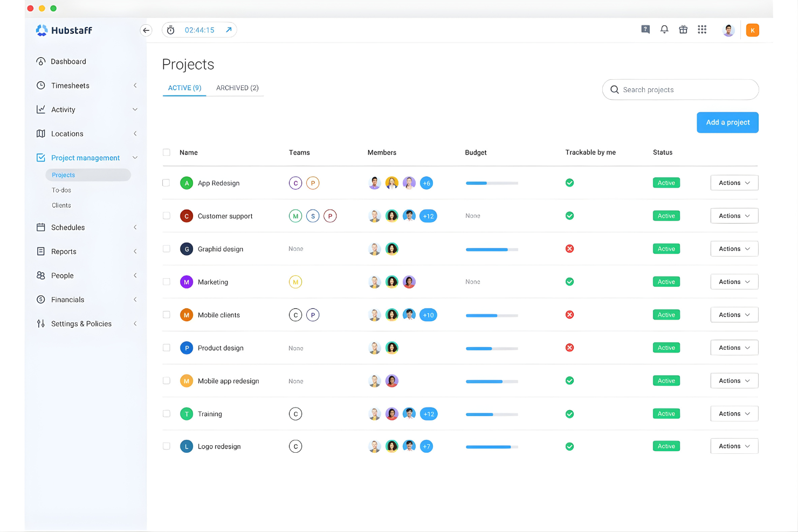Switch to the ARCHIVED projects tab
This screenshot has height=532, width=798.
[x=237, y=87]
